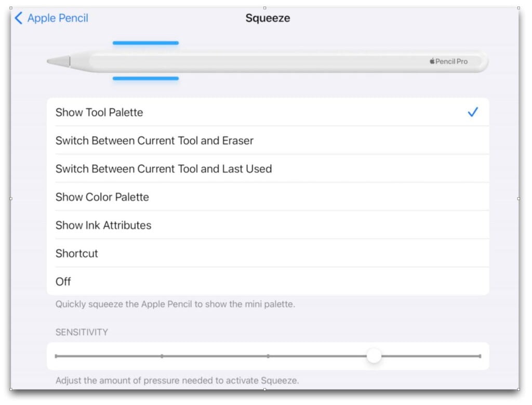Set sensitivity to the middle tick mark
The width and height of the screenshot is (532, 405).
tap(268, 356)
